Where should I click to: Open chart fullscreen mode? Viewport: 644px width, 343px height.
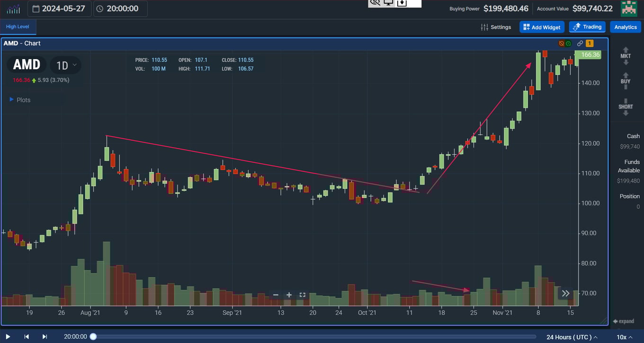tap(302, 295)
